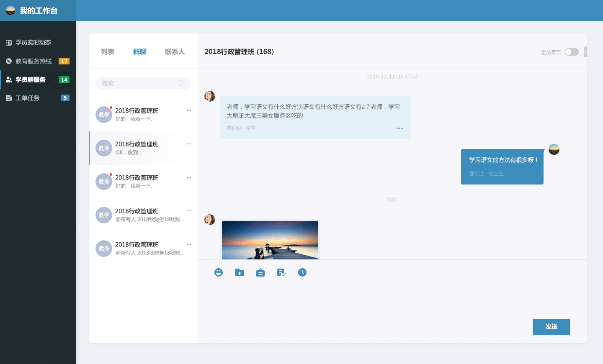Viewport: 603px width, 364px height.
Task: Switch to the 联系人 tab
Action: pyautogui.click(x=175, y=51)
